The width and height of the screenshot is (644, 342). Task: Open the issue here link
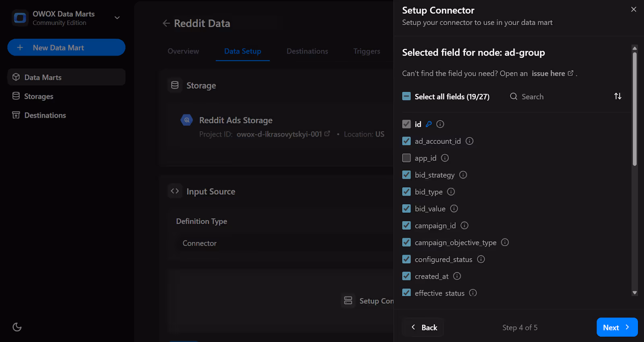click(552, 73)
